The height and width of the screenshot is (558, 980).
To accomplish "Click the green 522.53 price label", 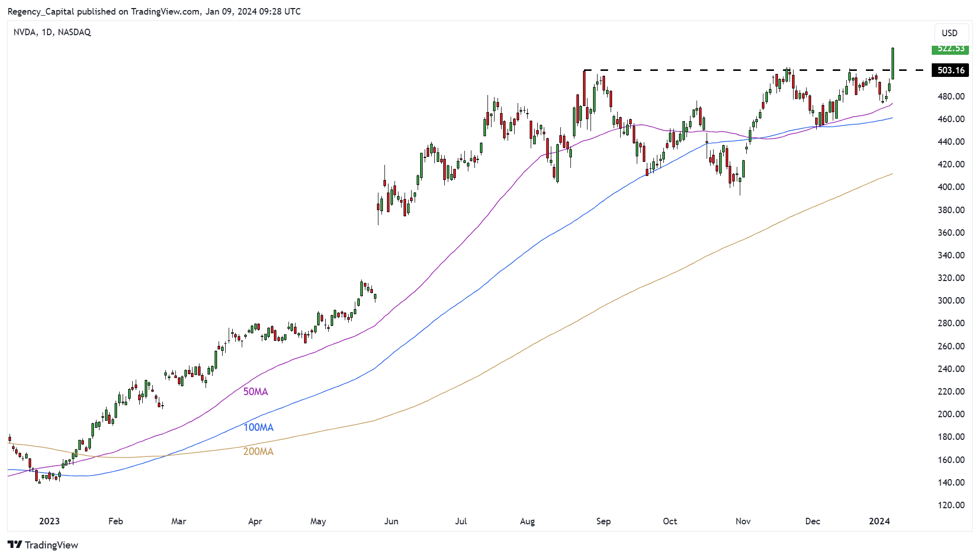I will [x=950, y=49].
